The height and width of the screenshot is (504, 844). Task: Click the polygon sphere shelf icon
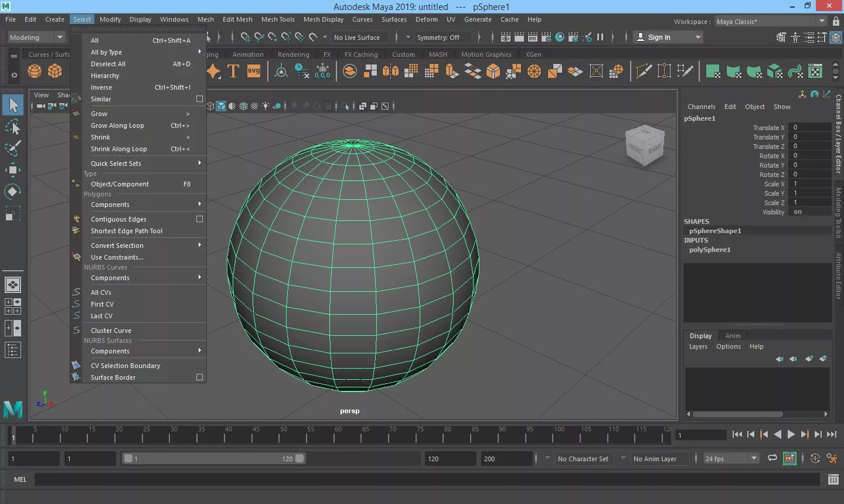[x=35, y=71]
